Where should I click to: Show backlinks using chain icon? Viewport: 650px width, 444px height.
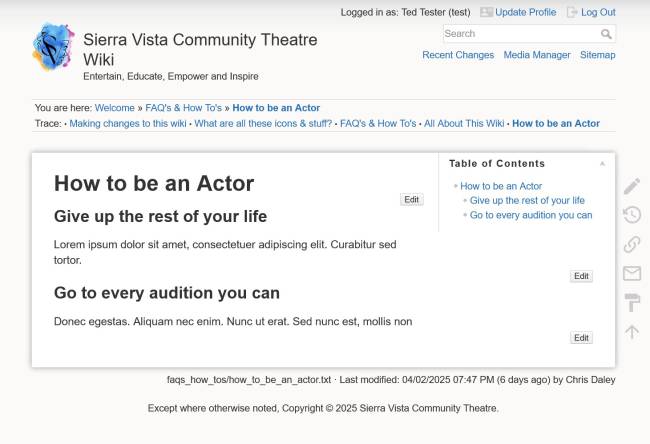(631, 244)
